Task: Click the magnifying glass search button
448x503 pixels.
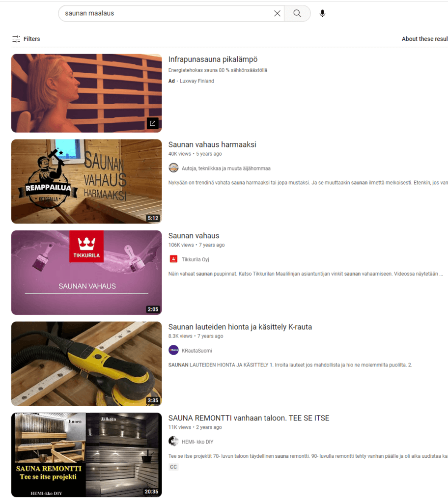Action: point(297,13)
